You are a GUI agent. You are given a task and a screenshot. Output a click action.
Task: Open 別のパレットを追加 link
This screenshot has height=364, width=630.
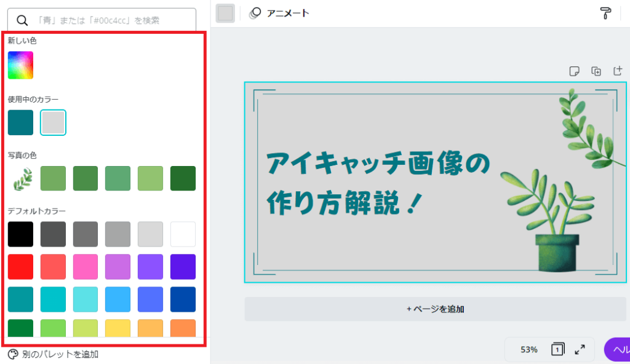click(60, 354)
